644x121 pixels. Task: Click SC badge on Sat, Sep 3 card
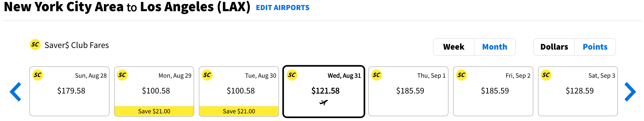[x=546, y=75]
